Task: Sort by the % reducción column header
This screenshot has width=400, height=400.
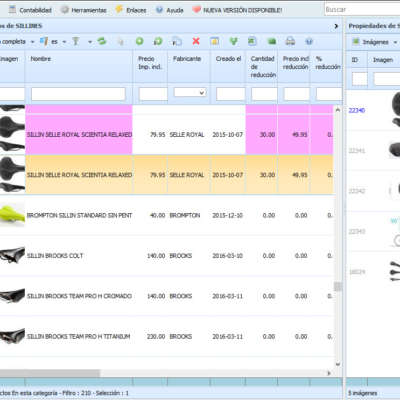Action: pyautogui.click(x=328, y=63)
